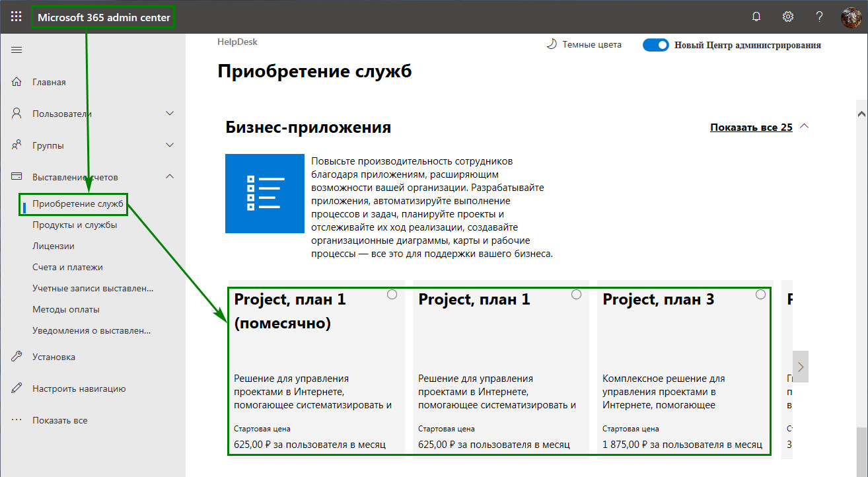
Task: Click the Настроить навигацию pencil icon
Action: 17,388
